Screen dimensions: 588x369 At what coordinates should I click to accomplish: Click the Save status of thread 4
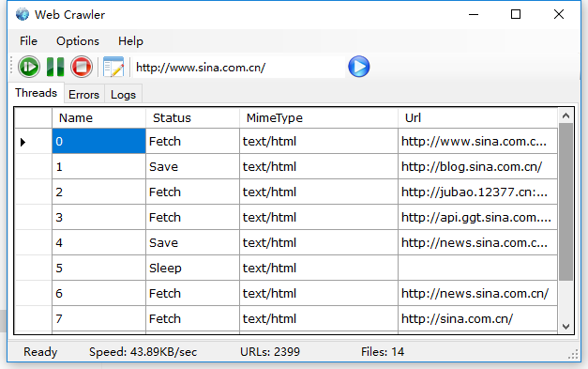(x=192, y=242)
